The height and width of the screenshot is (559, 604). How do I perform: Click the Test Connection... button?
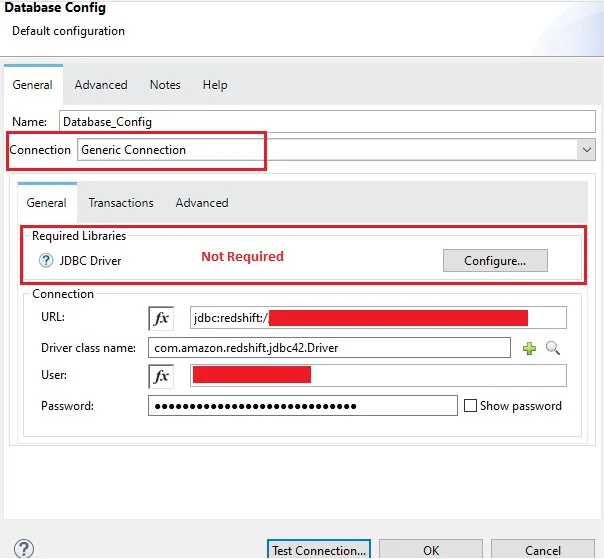point(319,550)
